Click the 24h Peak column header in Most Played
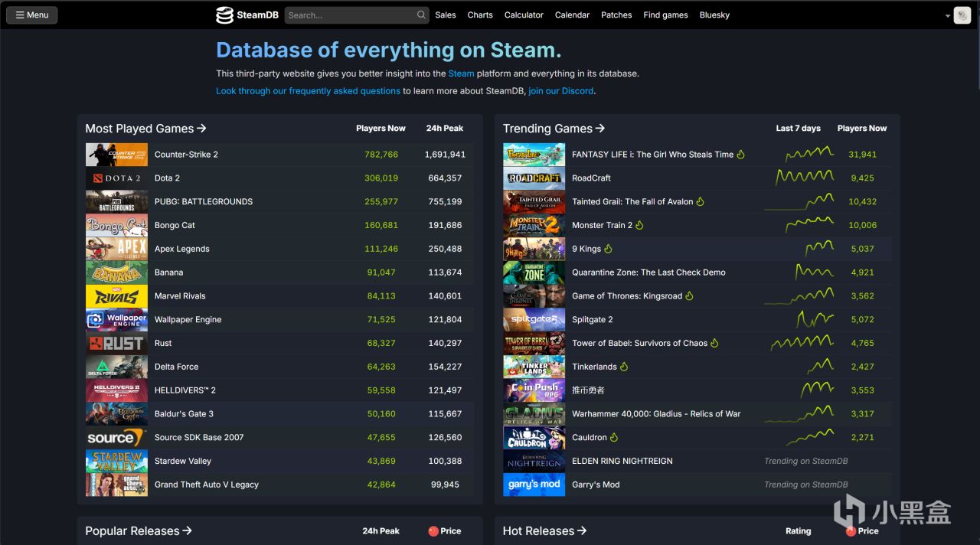 point(445,129)
